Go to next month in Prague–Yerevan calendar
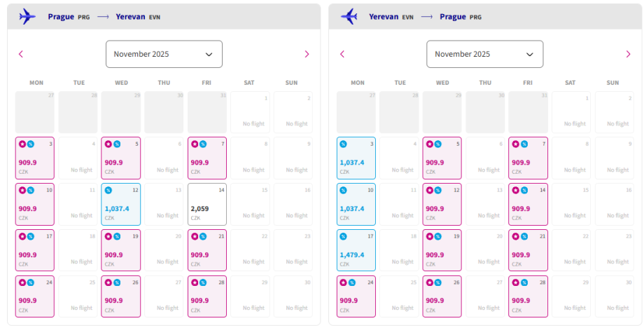The image size is (644, 328). coord(307,54)
